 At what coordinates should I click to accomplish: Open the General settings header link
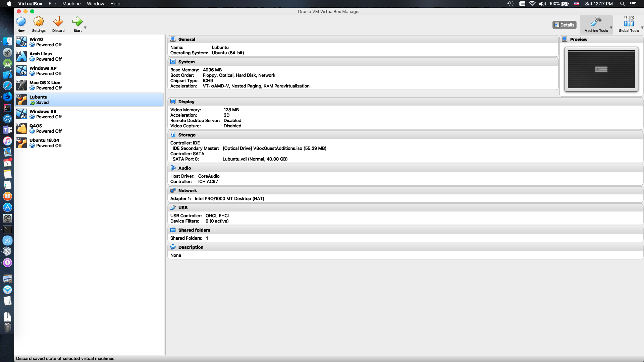coord(187,39)
